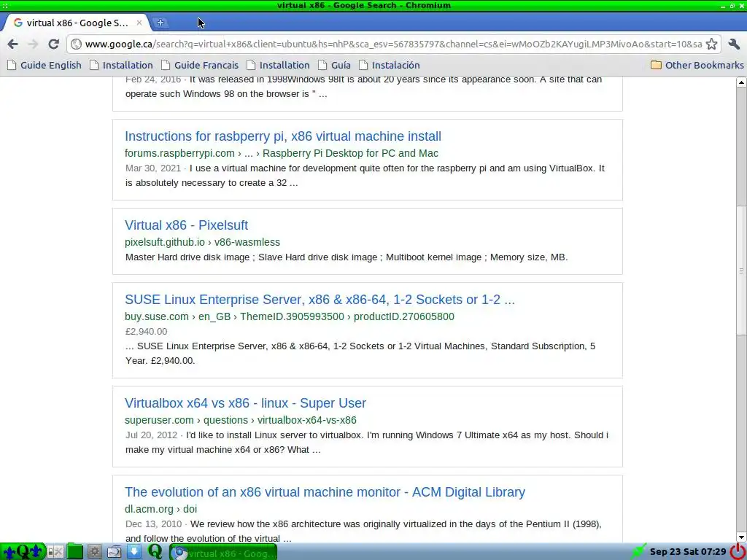Open 'Virtualbox x64 vs x86 - linux - Super User'
This screenshot has width=747, height=560.
click(245, 402)
